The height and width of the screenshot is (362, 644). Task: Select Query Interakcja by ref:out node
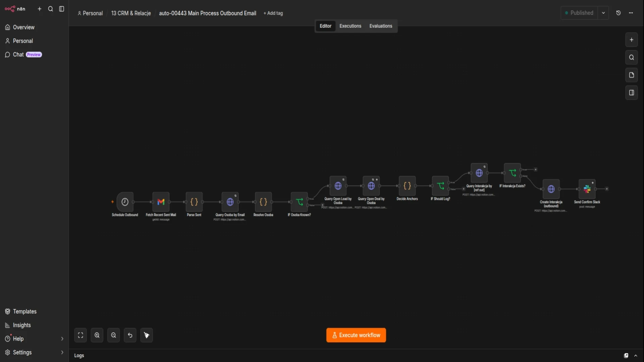[x=479, y=173]
